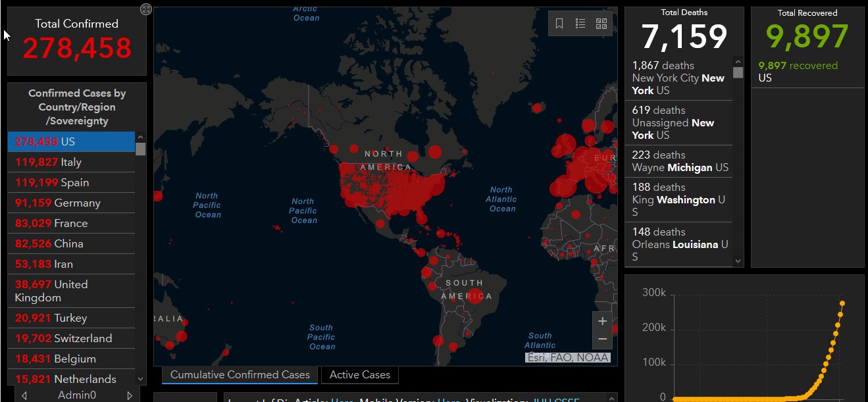Image resolution: width=868 pixels, height=402 pixels.
Task: Select Orleans Louisiana deaths entry
Action: coord(678,244)
